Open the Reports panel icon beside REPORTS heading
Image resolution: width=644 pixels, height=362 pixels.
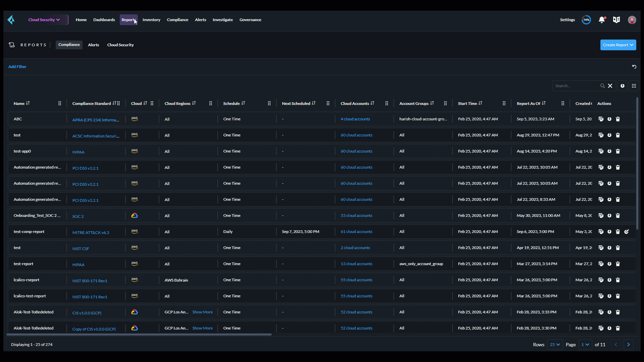point(12,45)
